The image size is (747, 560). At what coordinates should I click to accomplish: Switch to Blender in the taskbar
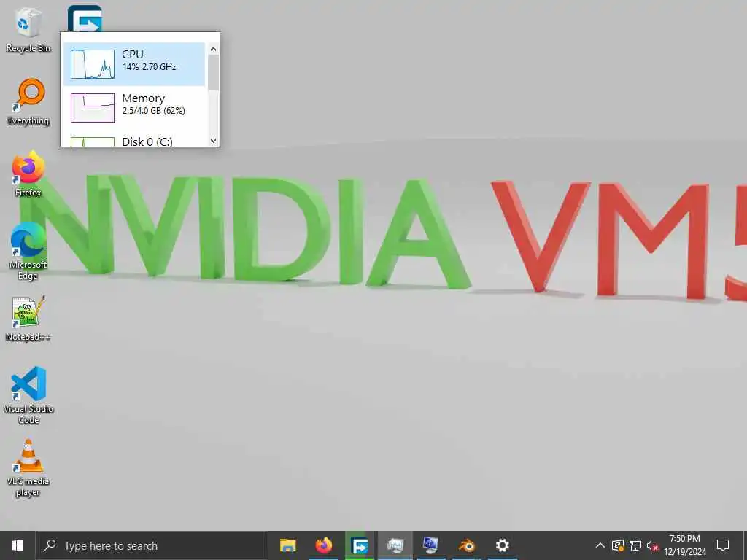click(466, 545)
